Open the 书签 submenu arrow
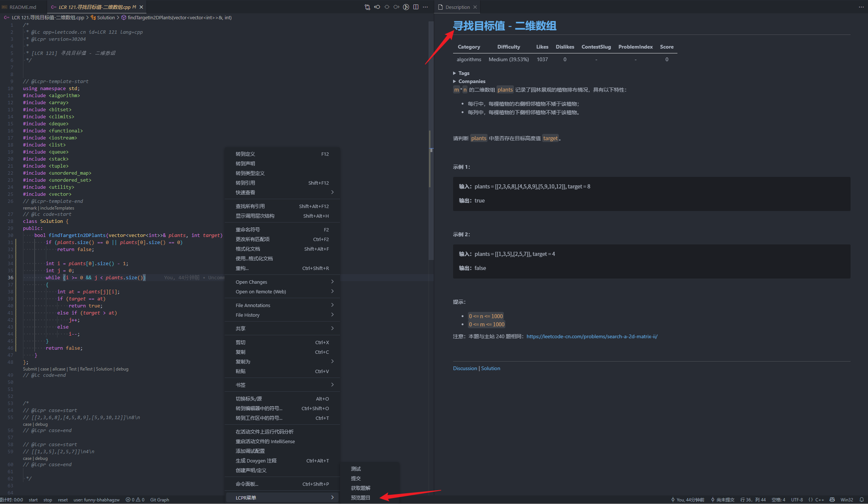 coord(332,385)
